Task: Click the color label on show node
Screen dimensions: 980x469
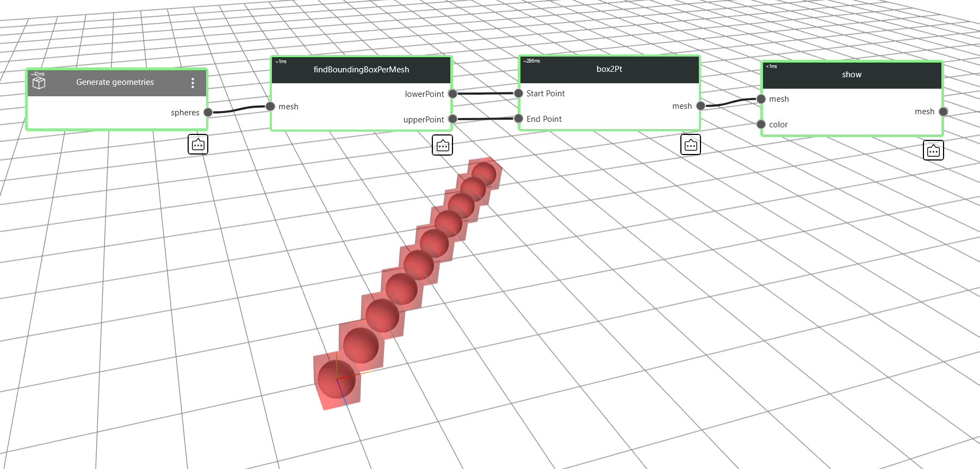Action: pos(778,125)
